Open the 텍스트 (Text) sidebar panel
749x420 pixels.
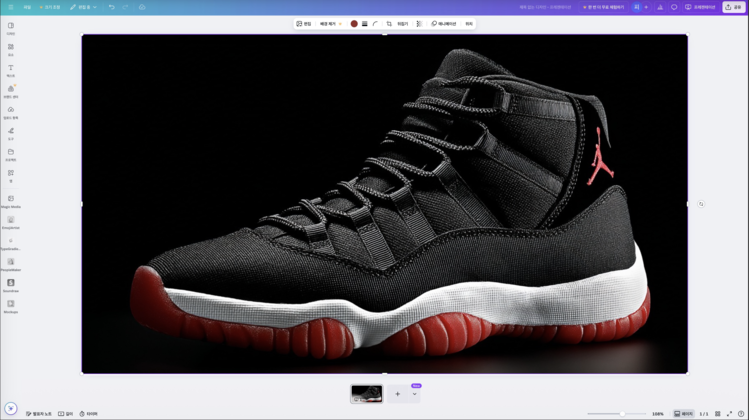click(x=11, y=70)
